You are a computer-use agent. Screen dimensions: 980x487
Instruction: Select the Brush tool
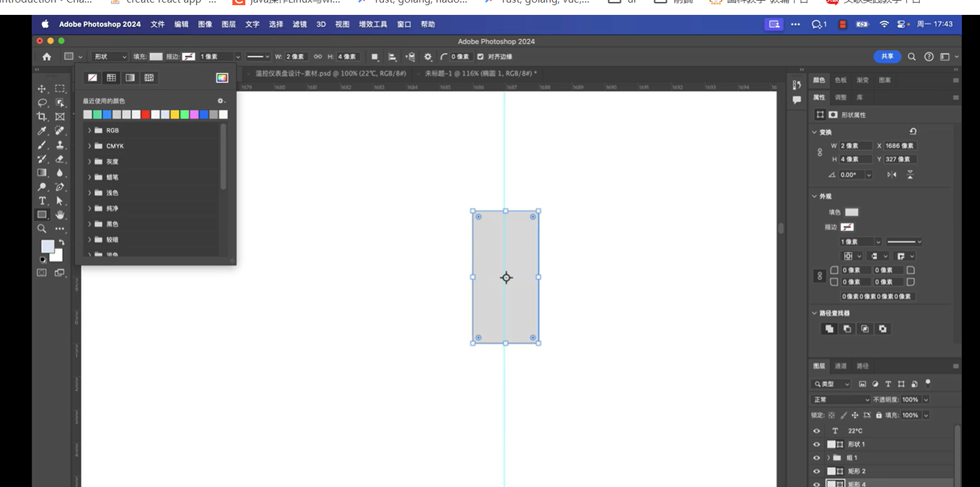[x=42, y=146]
